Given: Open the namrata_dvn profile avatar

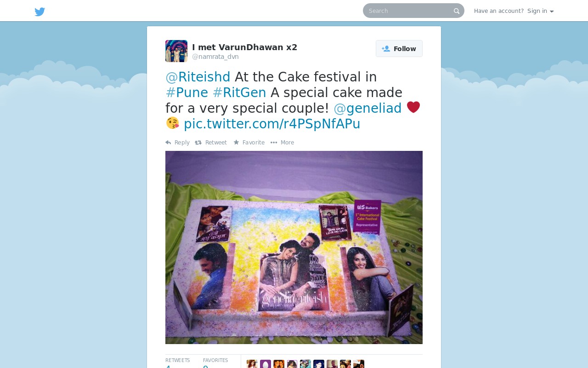Looking at the screenshot, I should [176, 51].
